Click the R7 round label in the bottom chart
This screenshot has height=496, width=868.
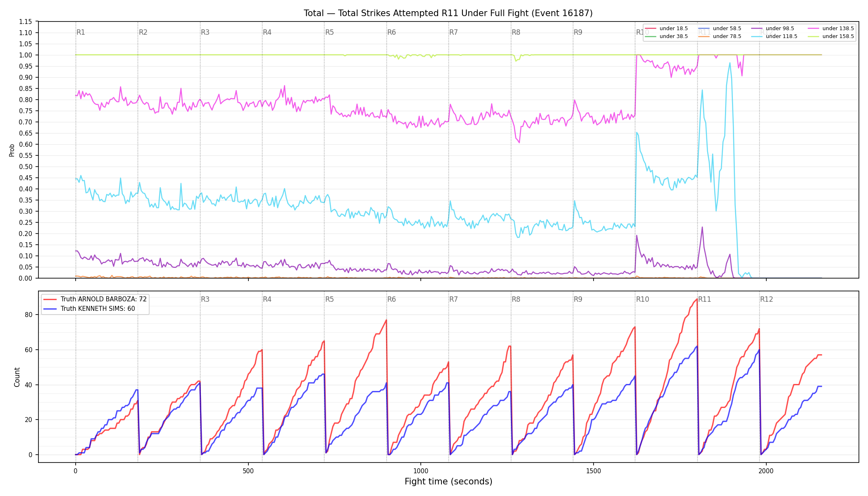pyautogui.click(x=453, y=299)
